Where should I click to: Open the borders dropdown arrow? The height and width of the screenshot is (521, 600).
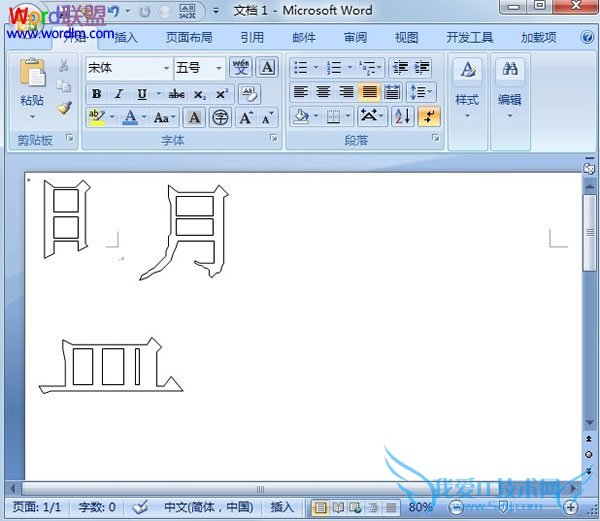tap(348, 116)
